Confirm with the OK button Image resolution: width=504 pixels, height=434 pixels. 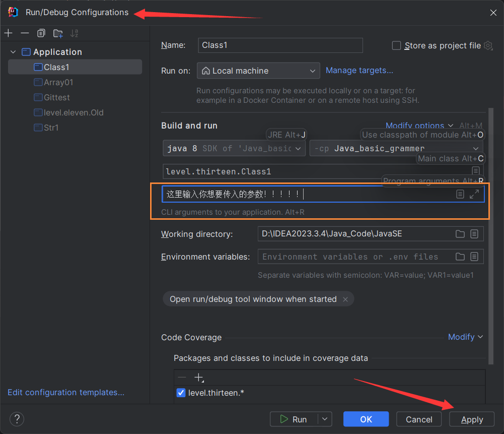coord(366,419)
